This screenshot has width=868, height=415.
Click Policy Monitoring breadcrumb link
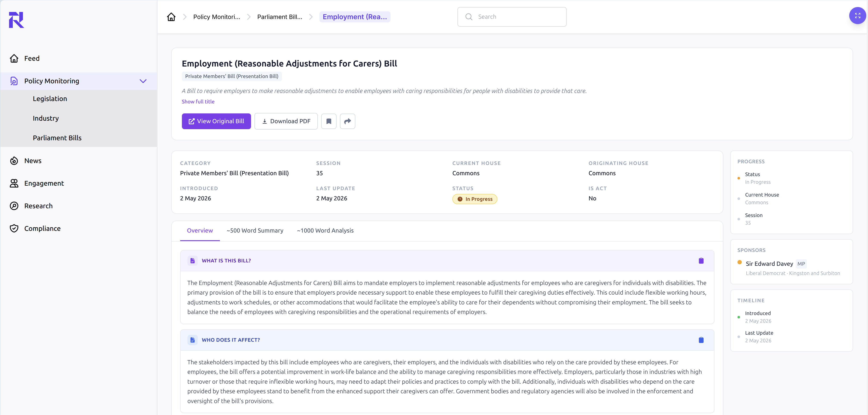coord(217,17)
